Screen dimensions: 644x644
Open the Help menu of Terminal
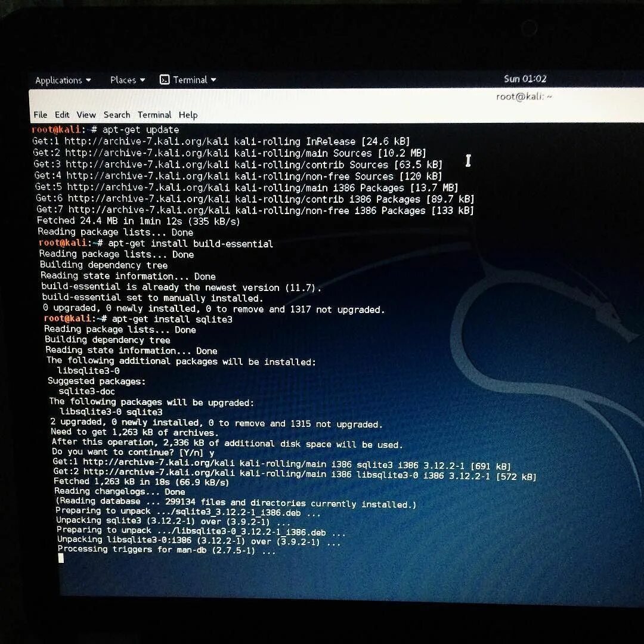click(x=188, y=115)
